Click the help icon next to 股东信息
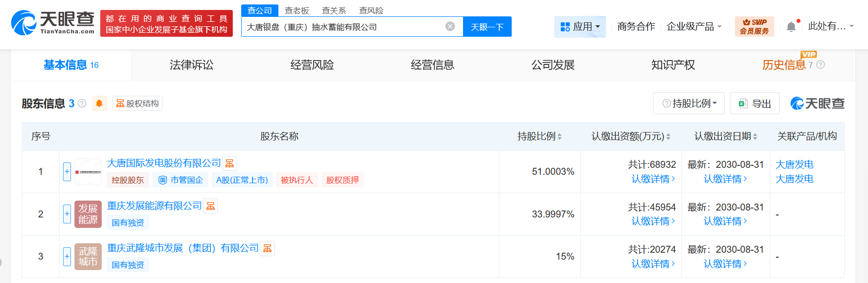 click(82, 103)
